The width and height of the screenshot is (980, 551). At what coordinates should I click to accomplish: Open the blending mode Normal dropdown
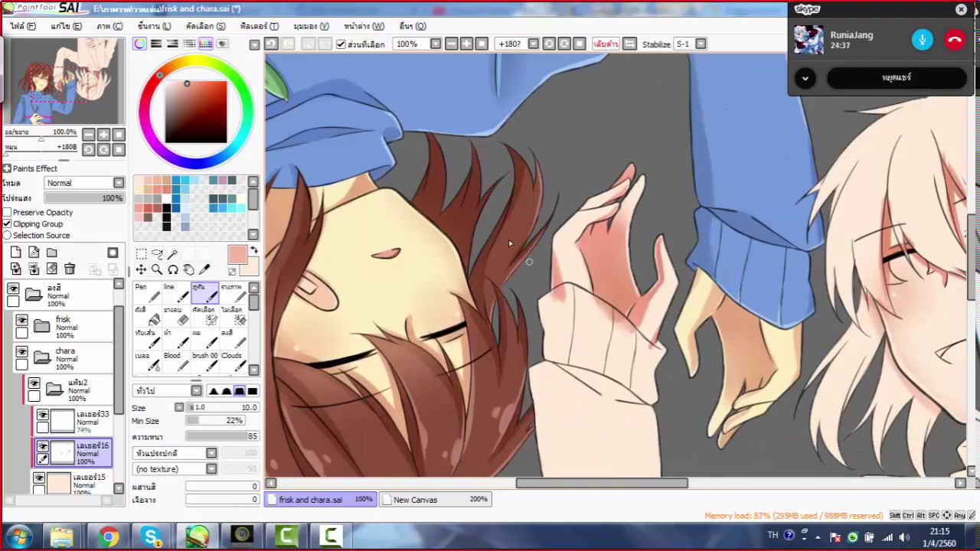[84, 183]
